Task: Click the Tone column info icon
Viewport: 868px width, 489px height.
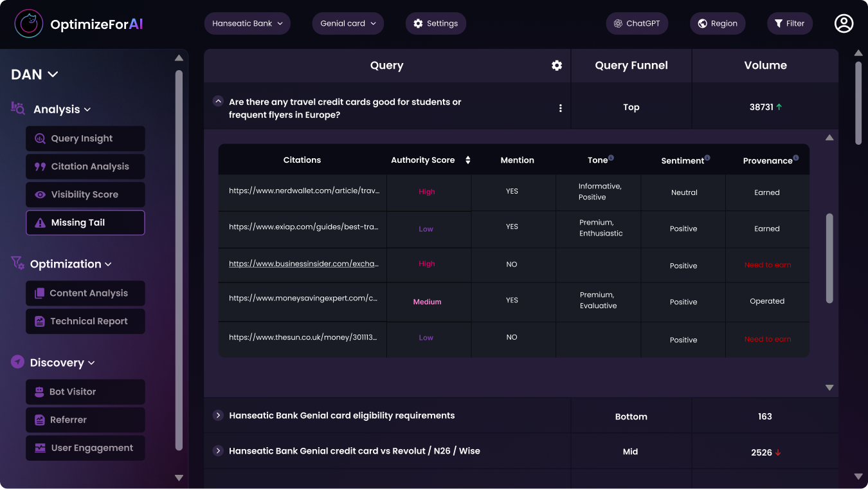Action: (x=611, y=158)
